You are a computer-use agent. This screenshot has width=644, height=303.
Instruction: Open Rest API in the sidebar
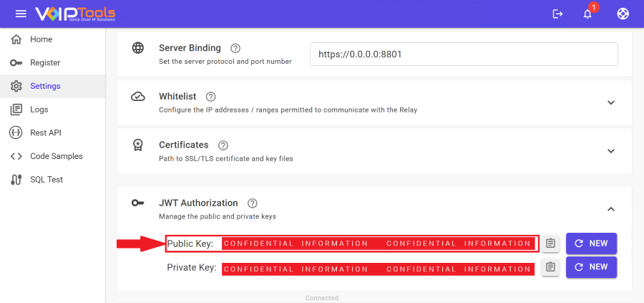tap(46, 133)
